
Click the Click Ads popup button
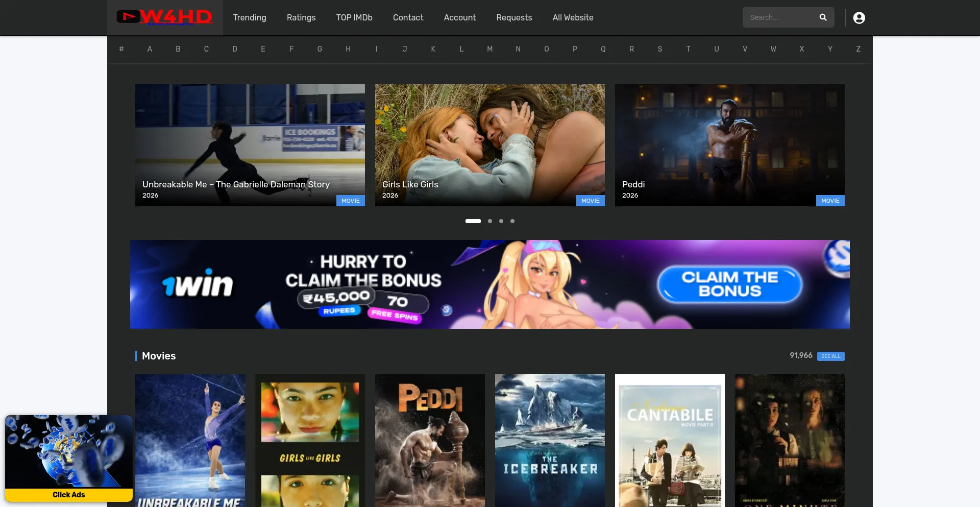pos(69,495)
